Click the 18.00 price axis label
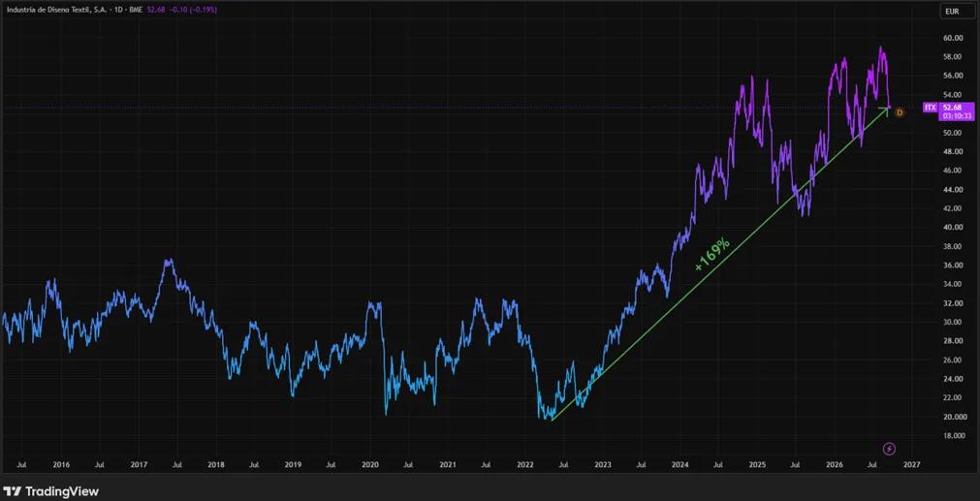980x501 pixels. (x=953, y=436)
